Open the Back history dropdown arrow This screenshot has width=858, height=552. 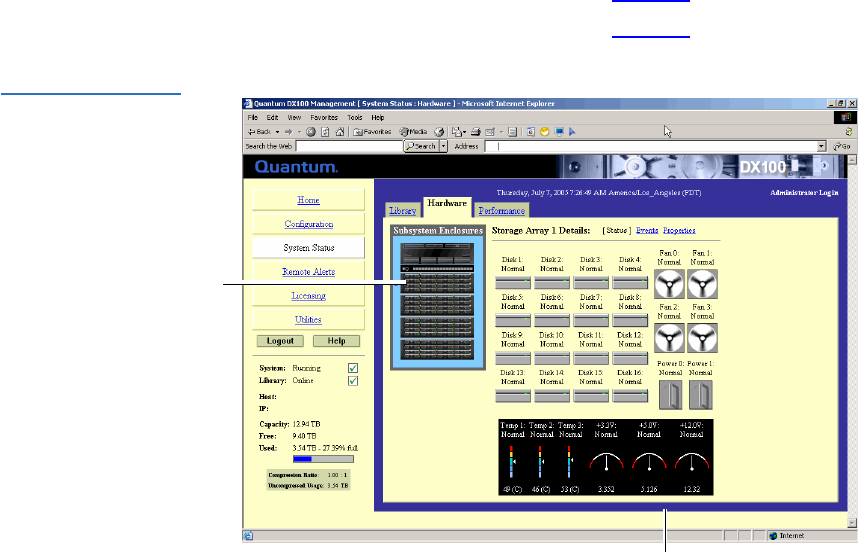pyautogui.click(x=277, y=132)
